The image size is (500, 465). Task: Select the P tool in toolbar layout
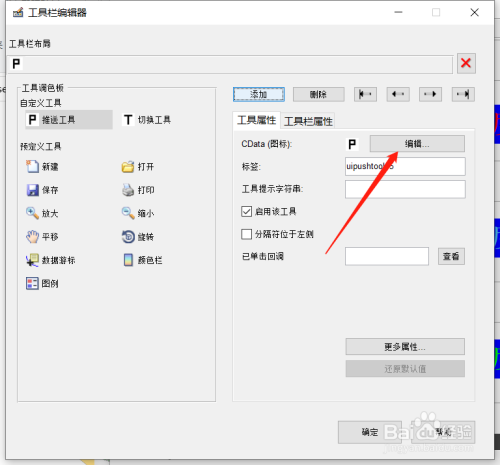click(16, 63)
